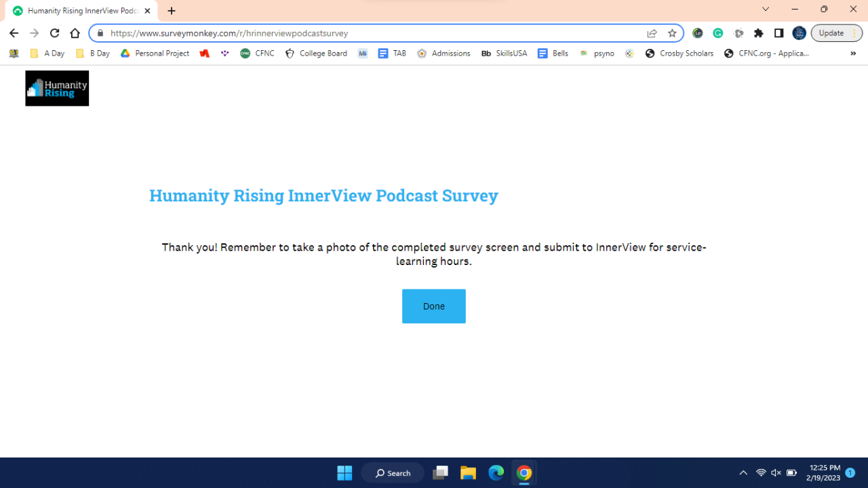Screen dimensions: 868x488
Task: Open Wi-Fi network settings in tray
Action: click(x=761, y=473)
